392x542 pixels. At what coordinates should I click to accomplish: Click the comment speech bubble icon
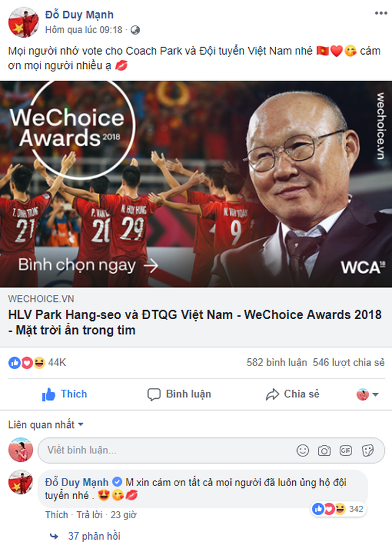154,395
